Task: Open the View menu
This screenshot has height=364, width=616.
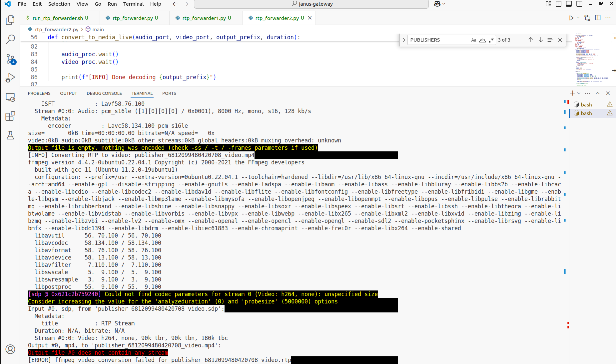Action: [x=82, y=4]
